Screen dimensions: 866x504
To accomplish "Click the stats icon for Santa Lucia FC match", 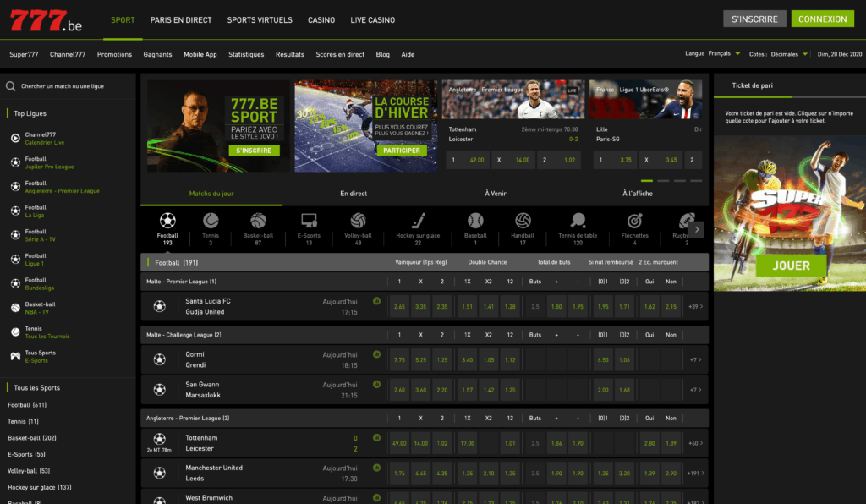I will 376,301.
